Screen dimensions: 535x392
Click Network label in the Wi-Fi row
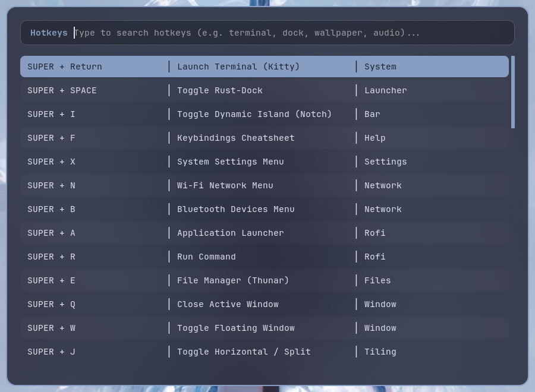tap(383, 185)
